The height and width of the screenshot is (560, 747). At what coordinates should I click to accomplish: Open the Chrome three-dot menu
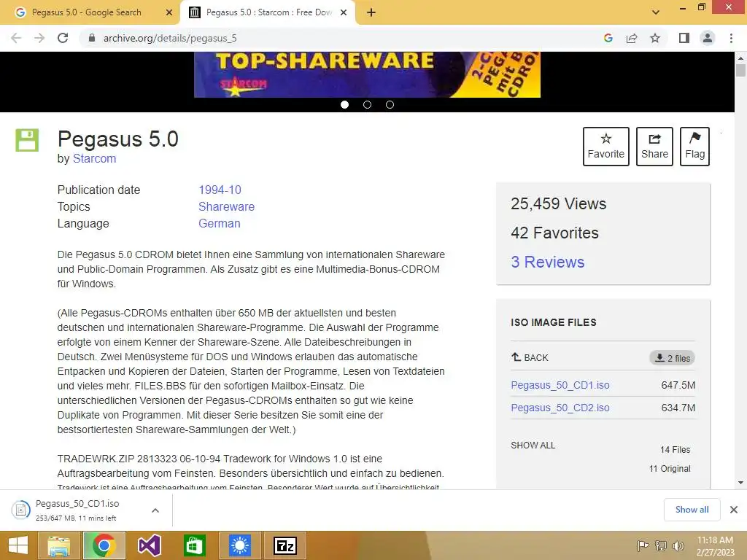pos(731,38)
